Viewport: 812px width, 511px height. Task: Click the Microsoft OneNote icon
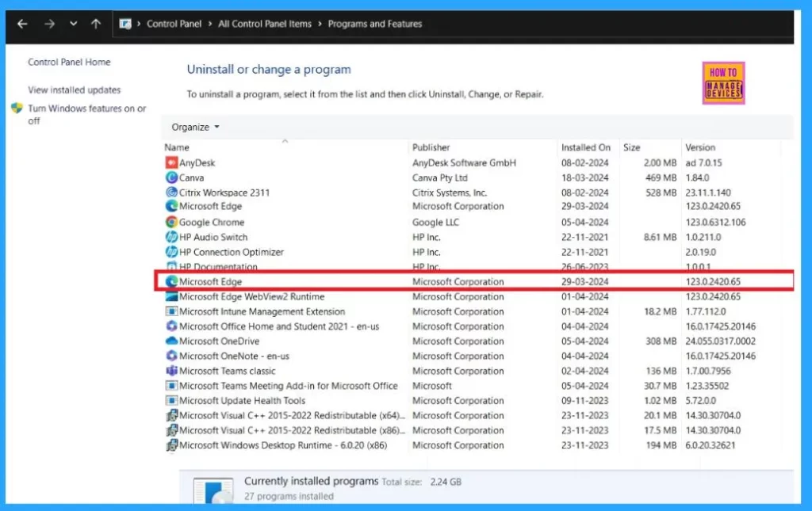click(171, 356)
